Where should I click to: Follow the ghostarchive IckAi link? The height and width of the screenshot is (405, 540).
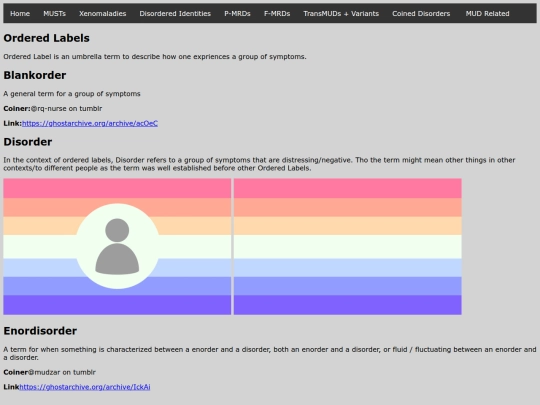point(85,387)
